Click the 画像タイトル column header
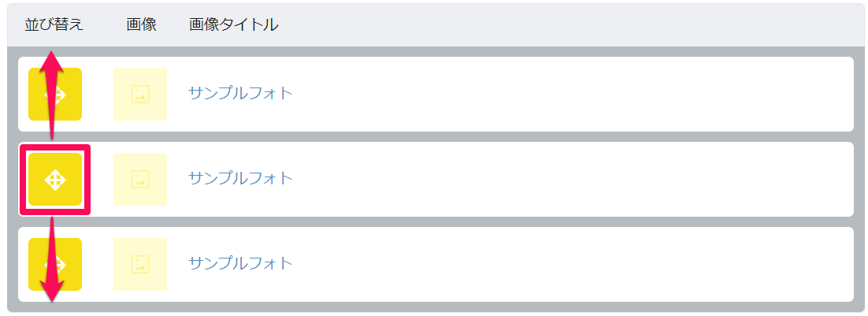The height and width of the screenshot is (316, 868). pyautogui.click(x=234, y=25)
